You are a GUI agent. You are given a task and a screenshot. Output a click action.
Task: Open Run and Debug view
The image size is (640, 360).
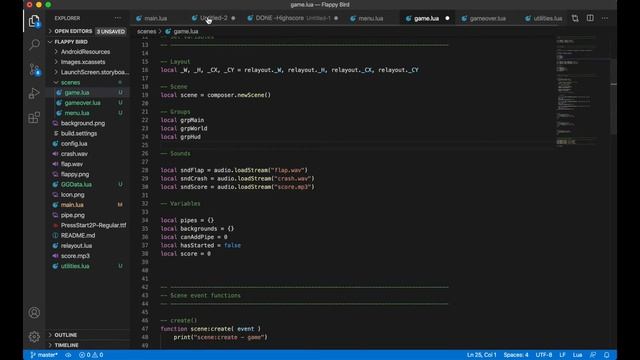[34, 93]
